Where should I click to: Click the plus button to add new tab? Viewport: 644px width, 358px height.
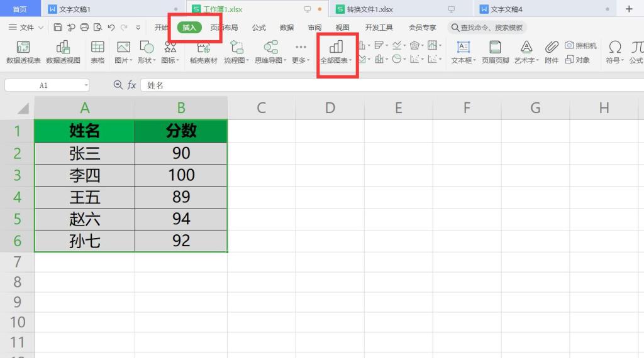(x=629, y=9)
